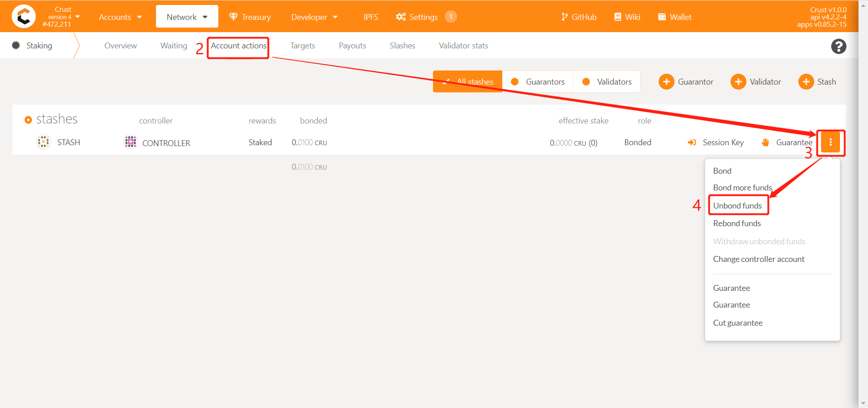The image size is (868, 408).
Task: Open the Wallet link
Action: tap(675, 17)
